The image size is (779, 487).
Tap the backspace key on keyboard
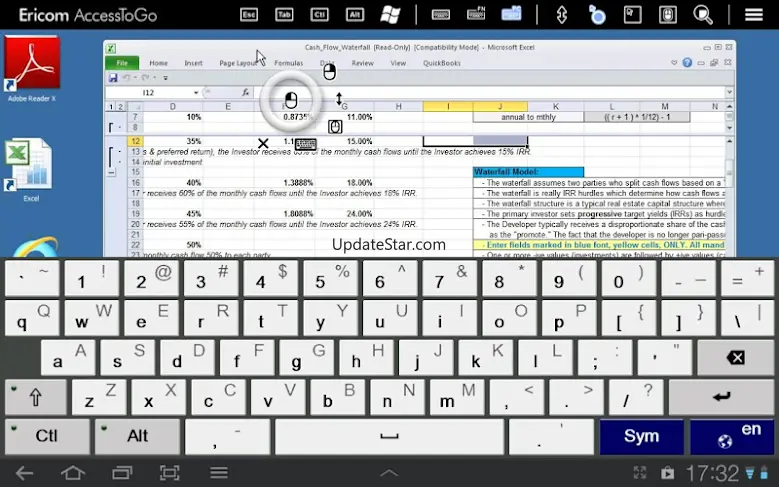click(735, 357)
